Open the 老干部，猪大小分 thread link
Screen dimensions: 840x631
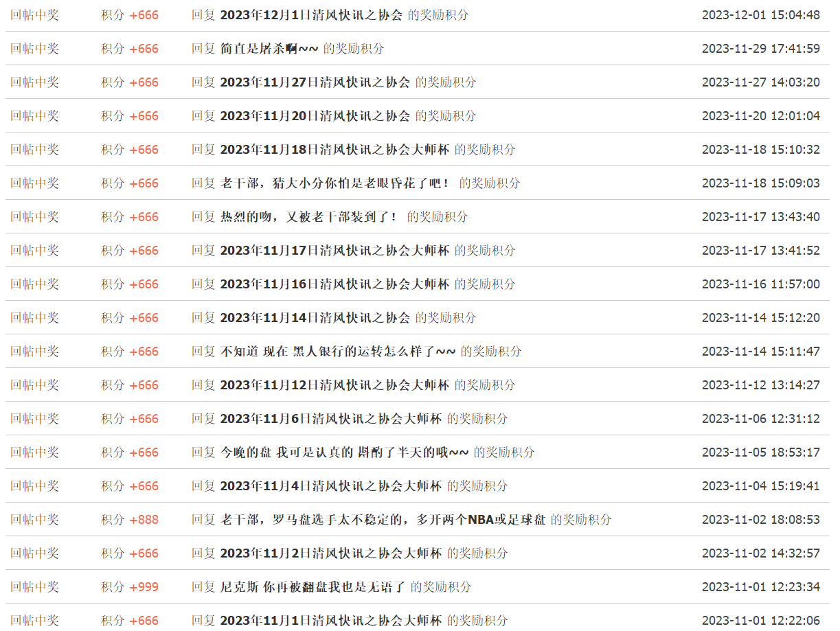[337, 183]
